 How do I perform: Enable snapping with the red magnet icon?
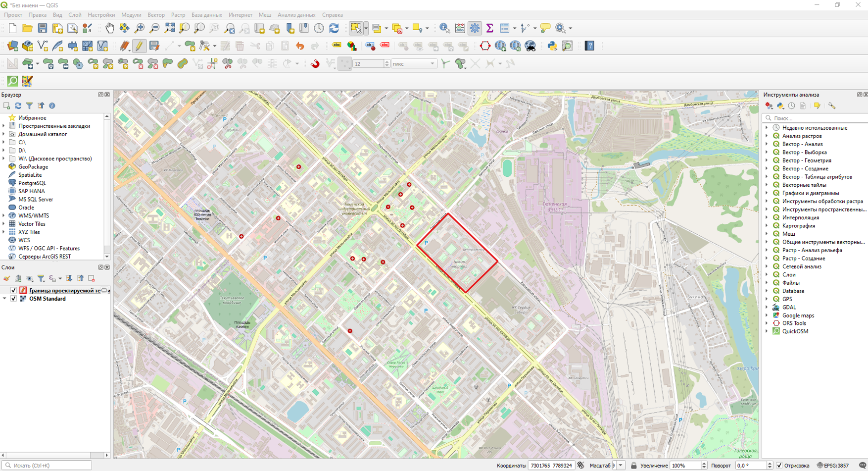click(x=315, y=64)
